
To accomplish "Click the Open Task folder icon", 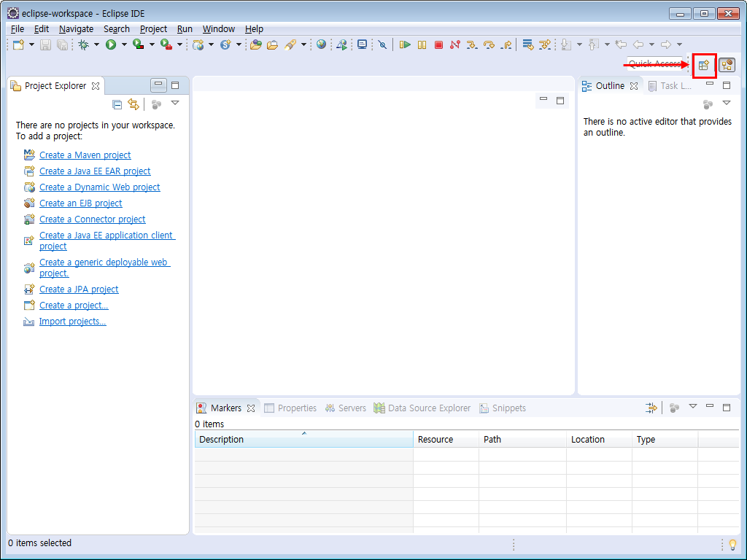I will 273,44.
